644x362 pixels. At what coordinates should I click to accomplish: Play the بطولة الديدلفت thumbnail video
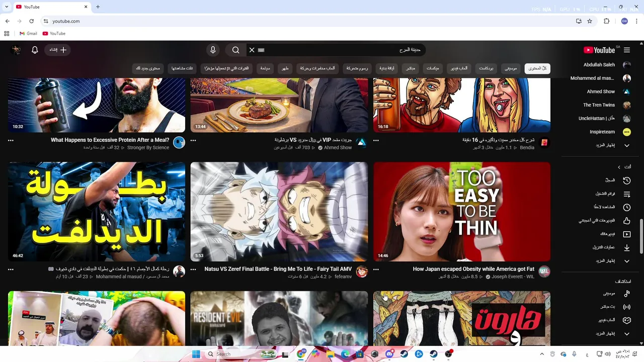click(97, 212)
